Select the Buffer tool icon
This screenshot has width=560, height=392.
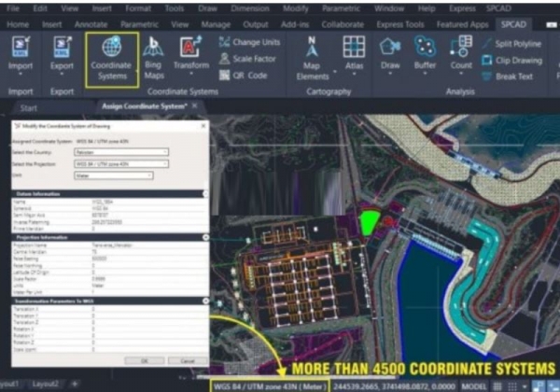pyautogui.click(x=425, y=47)
